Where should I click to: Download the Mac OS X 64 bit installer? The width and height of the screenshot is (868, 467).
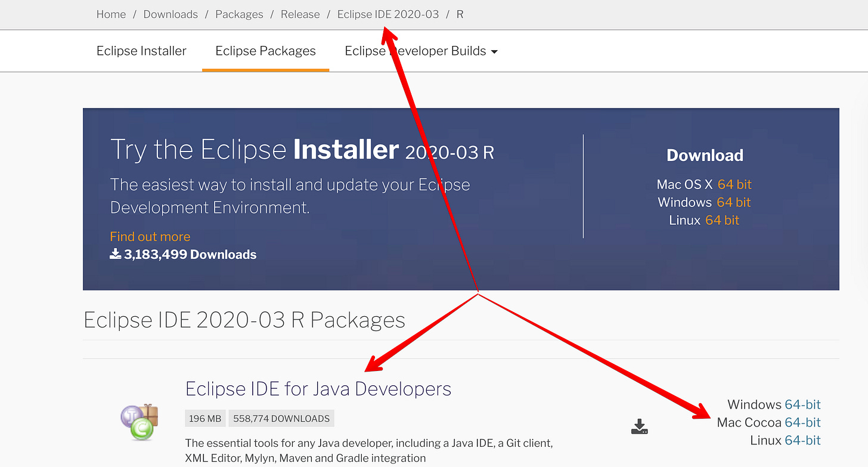pyautogui.click(x=734, y=184)
